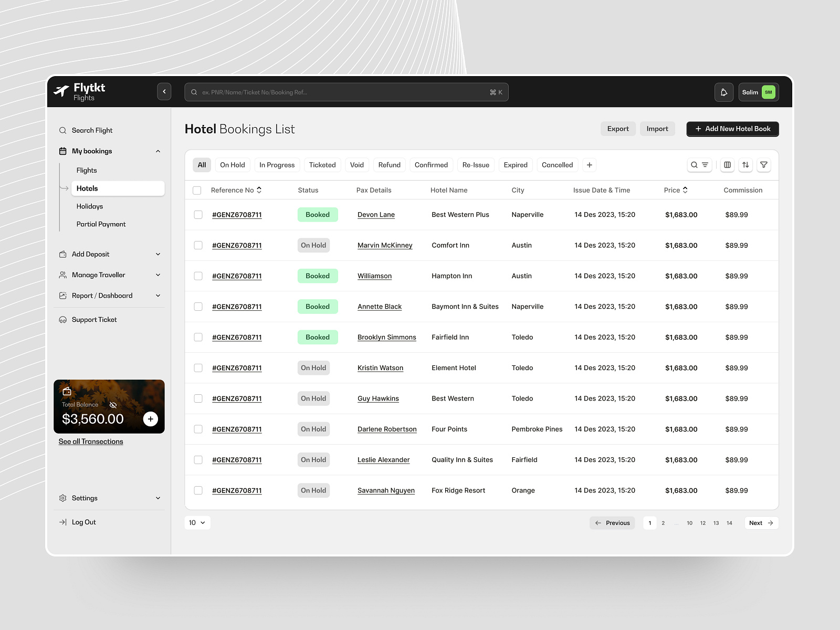
Task: Open the notification bell icon in the top bar
Action: click(x=724, y=92)
